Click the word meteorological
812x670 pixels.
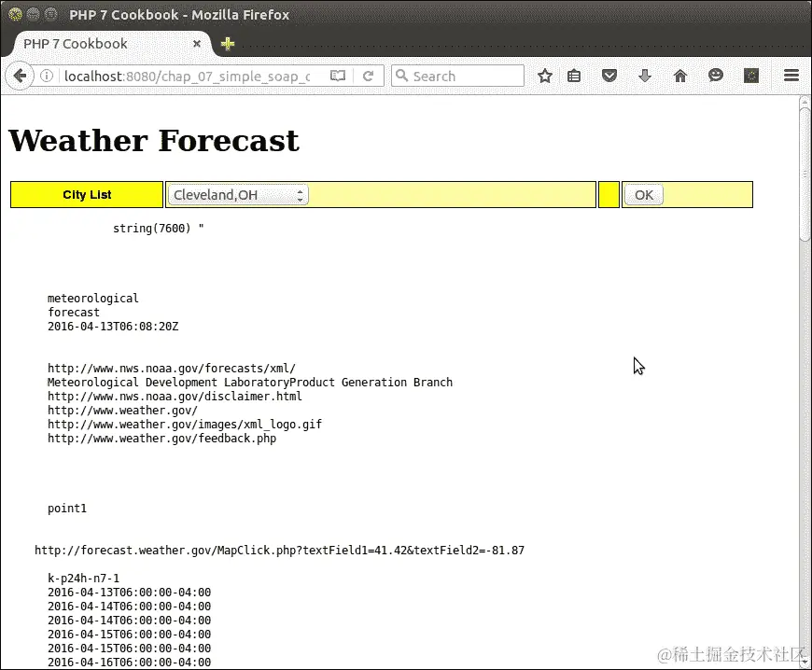(x=93, y=299)
